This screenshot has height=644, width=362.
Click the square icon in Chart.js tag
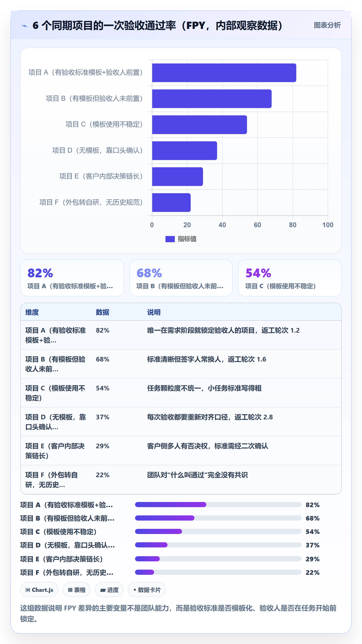(28, 590)
